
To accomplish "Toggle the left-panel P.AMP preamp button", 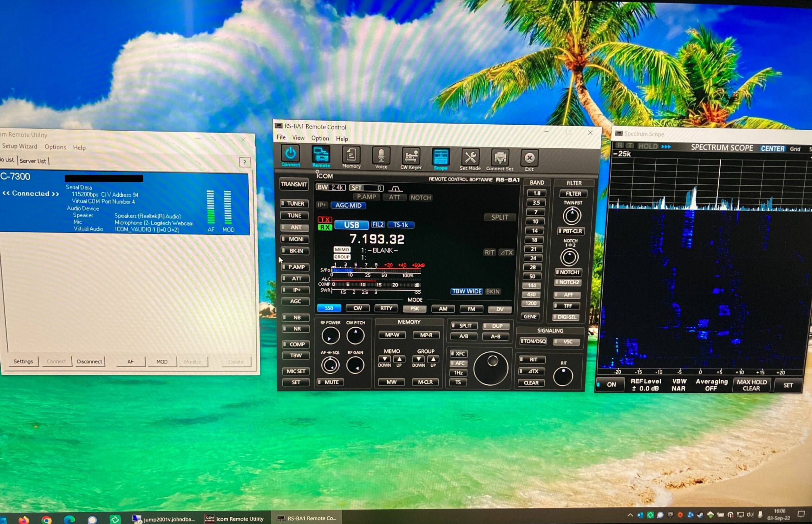I will 295,267.
